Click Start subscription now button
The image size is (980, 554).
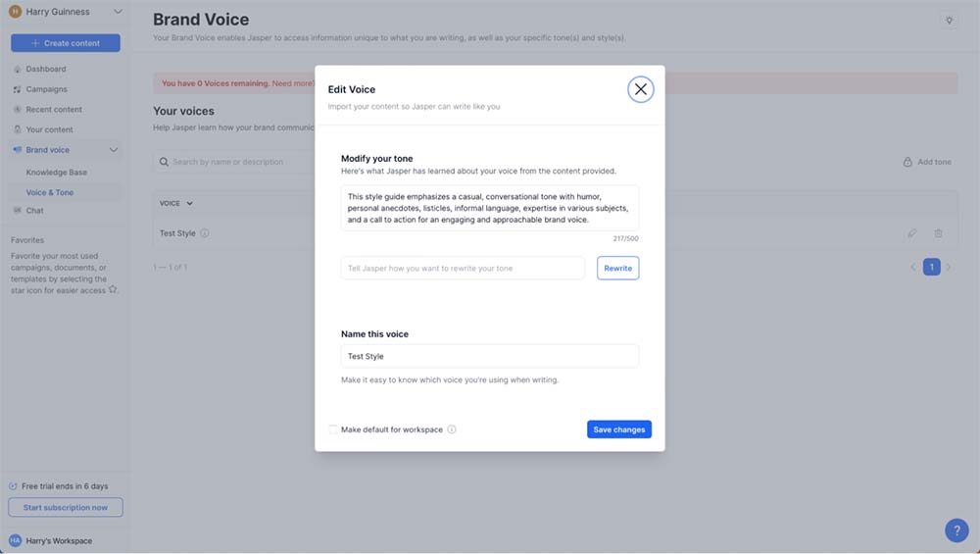coord(66,507)
